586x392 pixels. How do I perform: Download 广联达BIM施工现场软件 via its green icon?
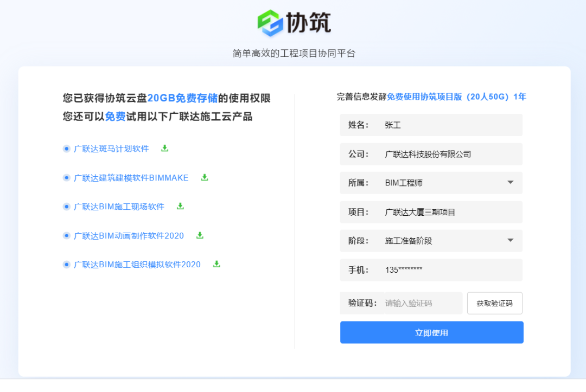click(x=180, y=206)
